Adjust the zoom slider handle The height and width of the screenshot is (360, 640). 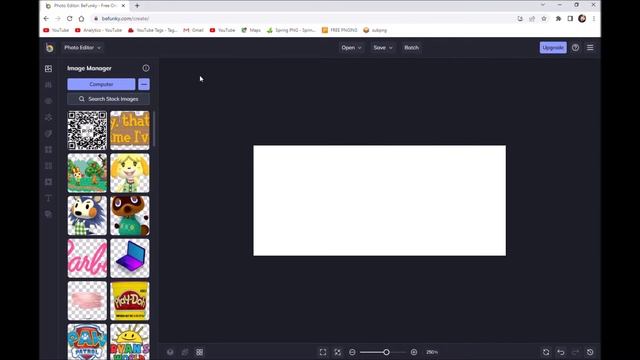tap(386, 352)
